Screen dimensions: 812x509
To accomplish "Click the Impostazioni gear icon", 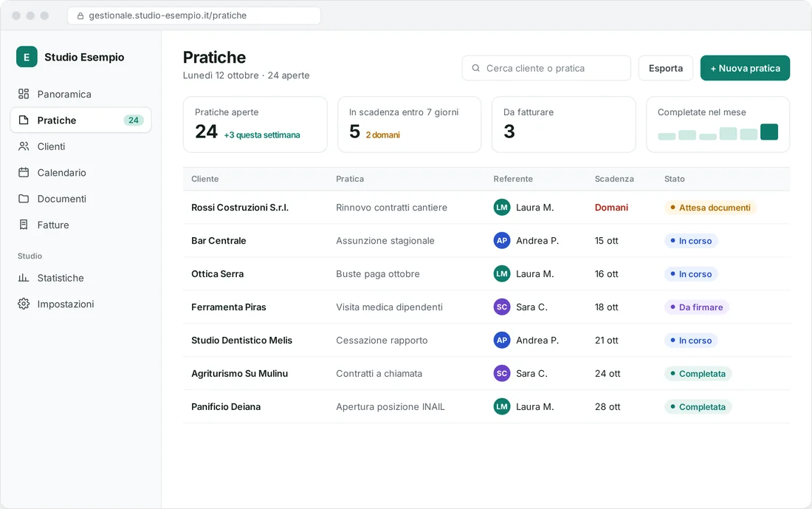I will pyautogui.click(x=24, y=304).
